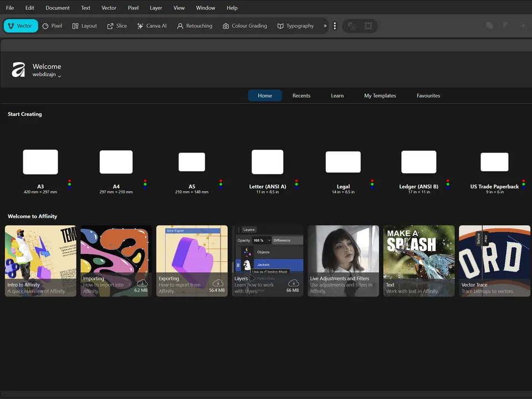This screenshot has height=399, width=532.
Task: Select the Typography persona
Action: pyautogui.click(x=295, y=25)
